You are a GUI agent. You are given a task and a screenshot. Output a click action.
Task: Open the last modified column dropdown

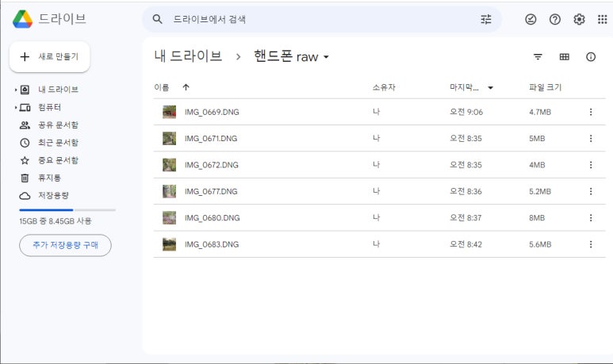pyautogui.click(x=490, y=87)
